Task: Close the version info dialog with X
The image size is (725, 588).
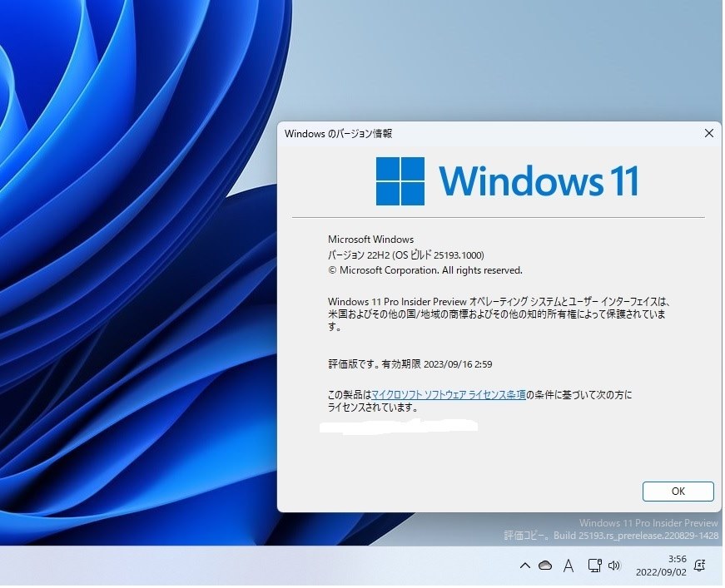Action: [x=708, y=133]
